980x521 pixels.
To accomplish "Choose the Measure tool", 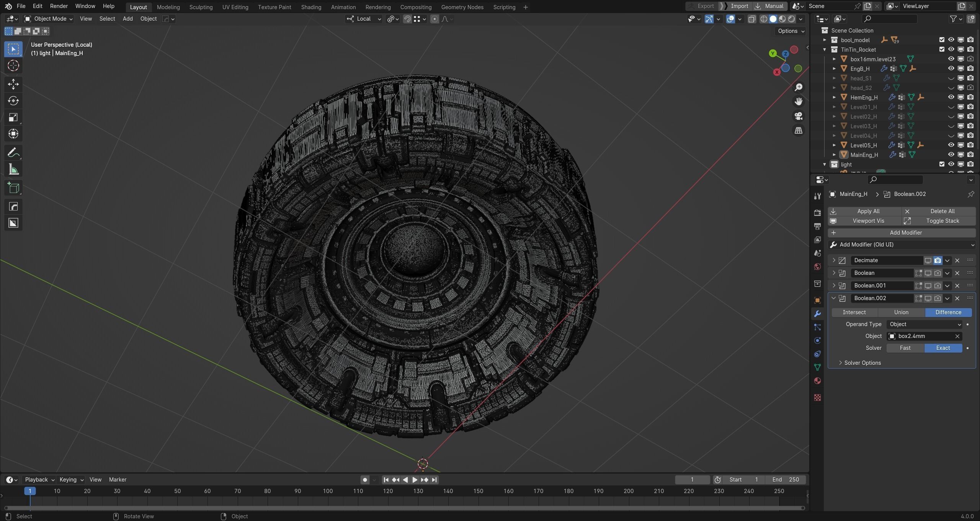I will [x=13, y=170].
